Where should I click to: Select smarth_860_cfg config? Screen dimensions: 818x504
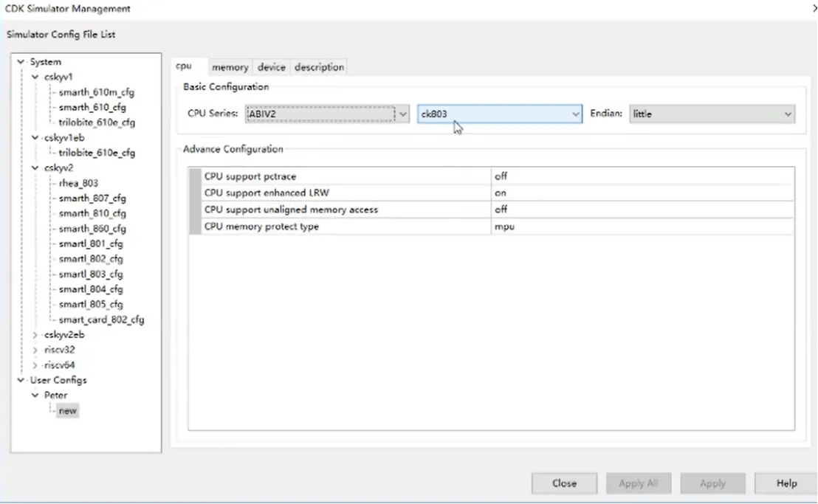pyautogui.click(x=92, y=229)
